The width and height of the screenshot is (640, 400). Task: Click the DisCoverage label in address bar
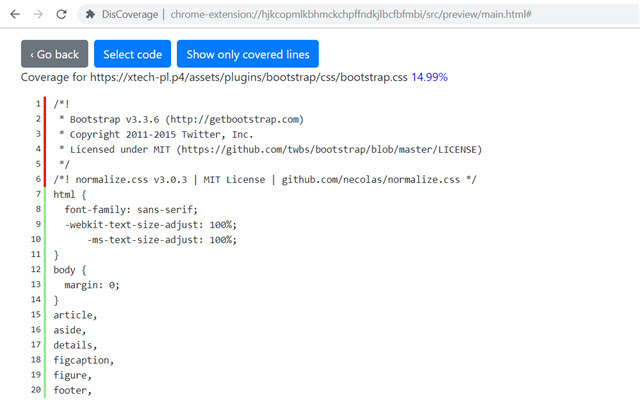(x=130, y=14)
